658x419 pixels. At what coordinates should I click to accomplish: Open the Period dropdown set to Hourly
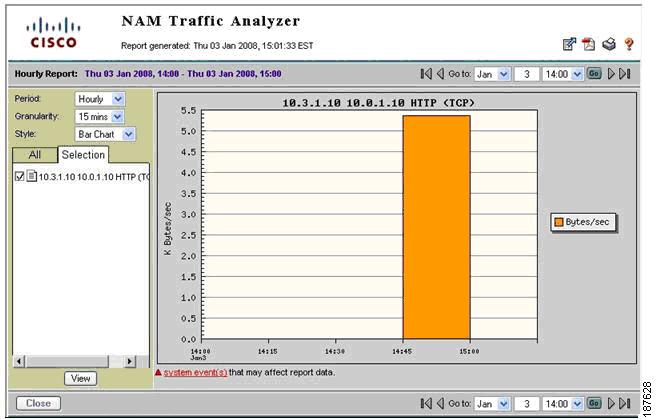pos(99,99)
